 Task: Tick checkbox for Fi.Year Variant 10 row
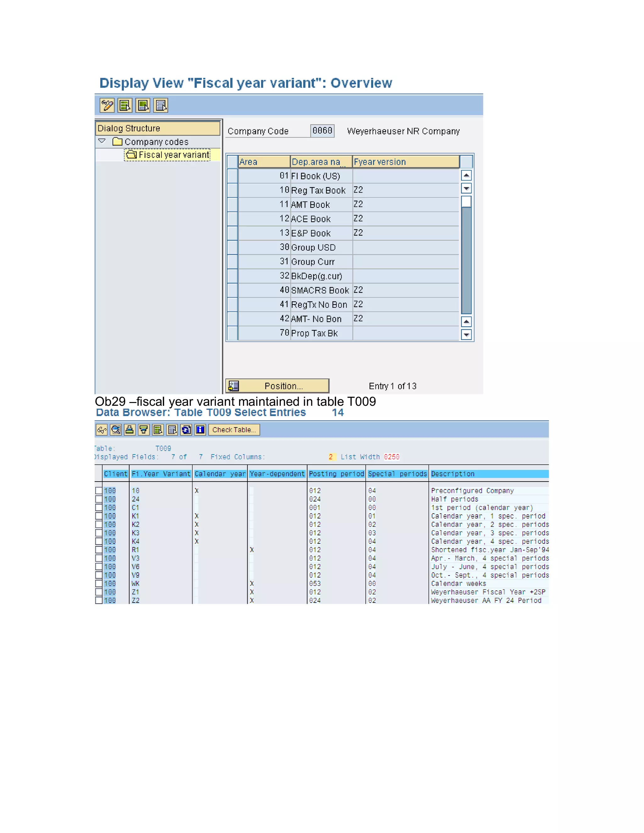point(99,490)
